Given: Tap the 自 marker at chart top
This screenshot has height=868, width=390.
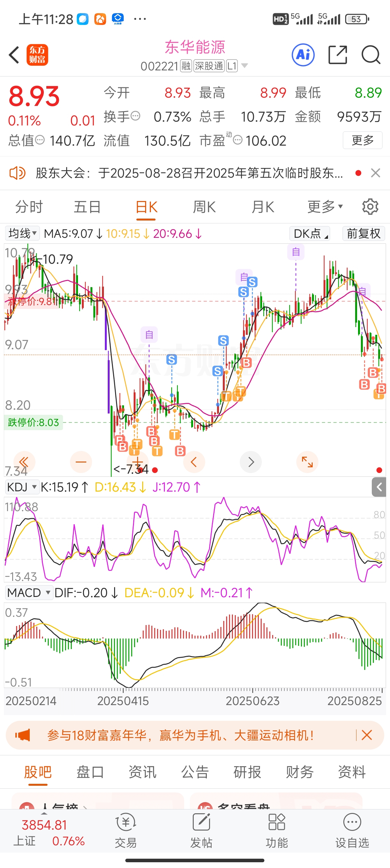Looking at the screenshot, I should 296,252.
